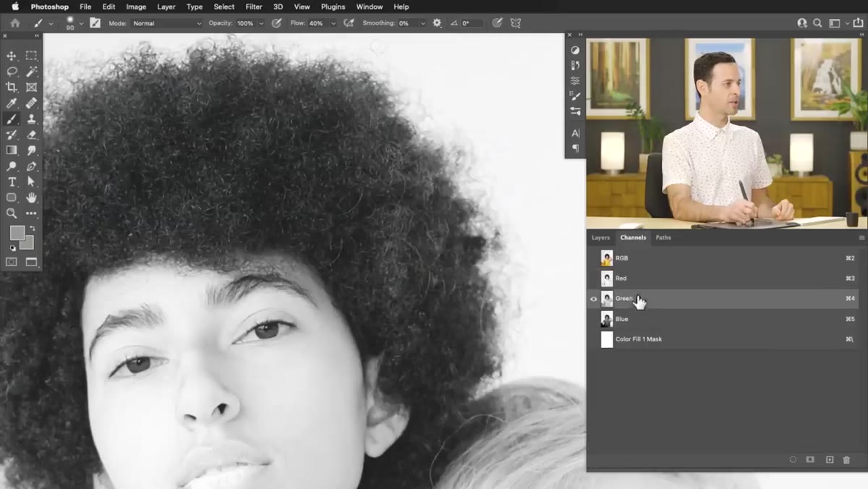Save selection as channel button
868x489 pixels.
(x=810, y=460)
